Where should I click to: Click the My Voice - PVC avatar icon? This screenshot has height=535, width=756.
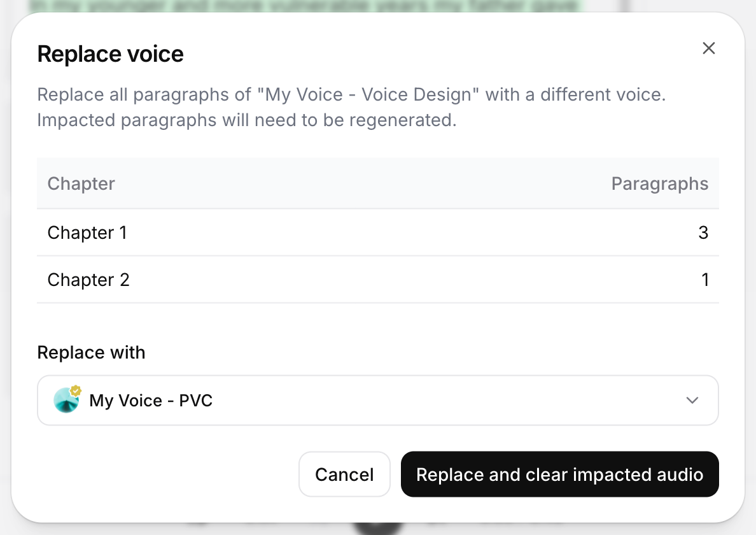click(x=66, y=401)
